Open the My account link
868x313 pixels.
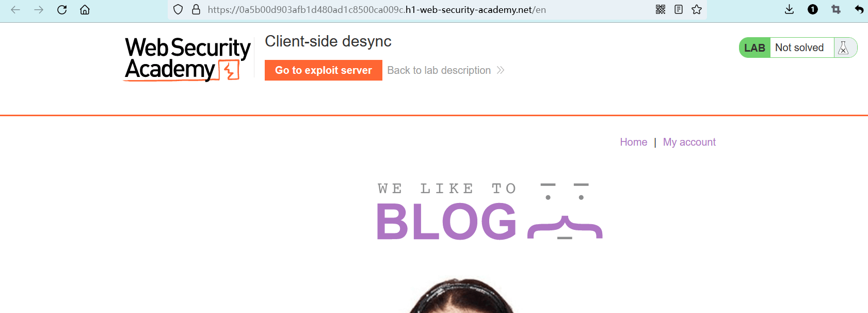point(689,142)
